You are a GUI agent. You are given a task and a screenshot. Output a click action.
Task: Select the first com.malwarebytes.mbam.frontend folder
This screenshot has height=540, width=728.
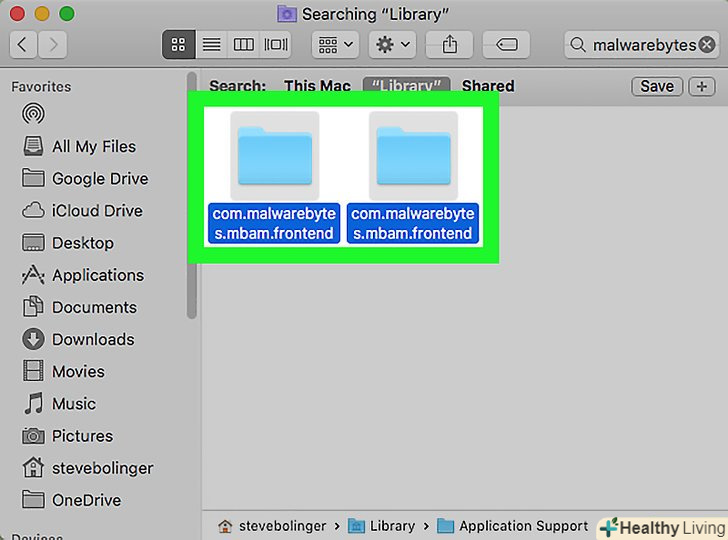click(274, 177)
